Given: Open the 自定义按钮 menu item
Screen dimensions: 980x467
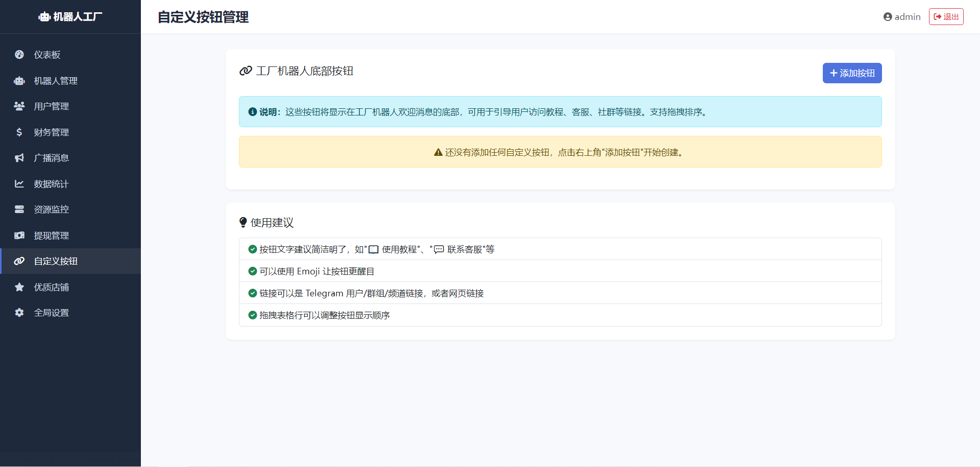Looking at the screenshot, I should tap(56, 261).
